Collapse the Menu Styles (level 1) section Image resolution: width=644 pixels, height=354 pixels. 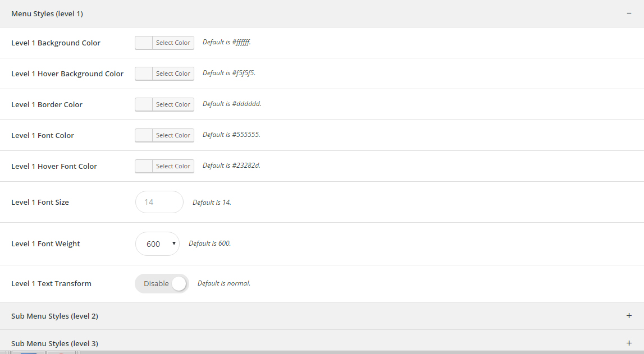click(x=322, y=13)
